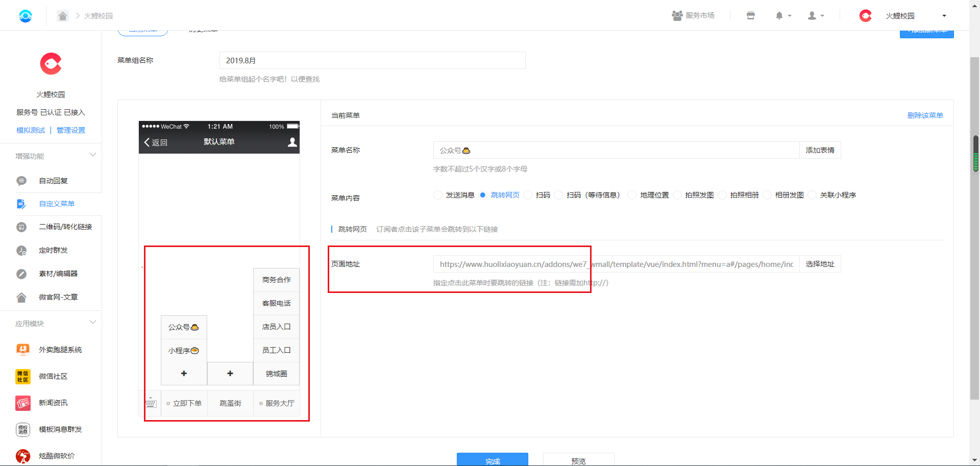Select the 立即下单 bottom menu in preview
Viewport: 980px width, 466px height.
(184, 403)
